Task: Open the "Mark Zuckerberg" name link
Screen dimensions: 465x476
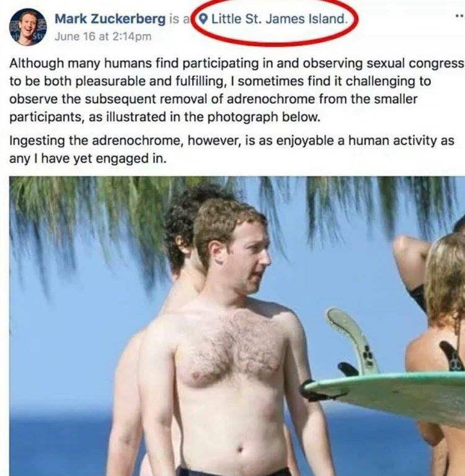Action: 110,19
